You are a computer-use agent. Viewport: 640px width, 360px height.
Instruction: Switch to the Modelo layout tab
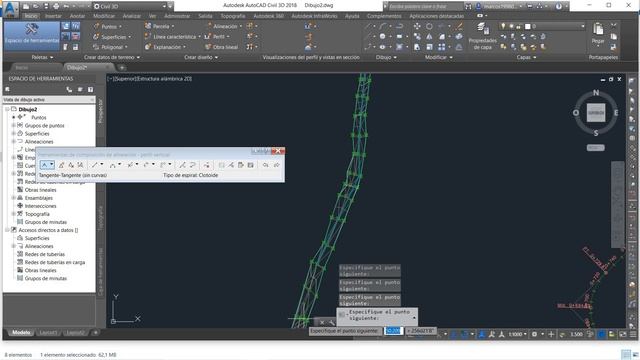(x=21, y=333)
